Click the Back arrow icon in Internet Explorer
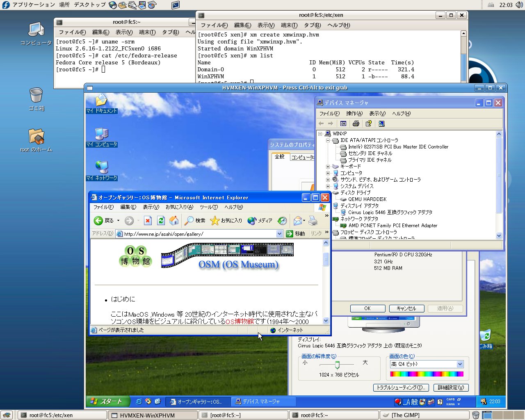This screenshot has height=420, width=525. click(98, 221)
